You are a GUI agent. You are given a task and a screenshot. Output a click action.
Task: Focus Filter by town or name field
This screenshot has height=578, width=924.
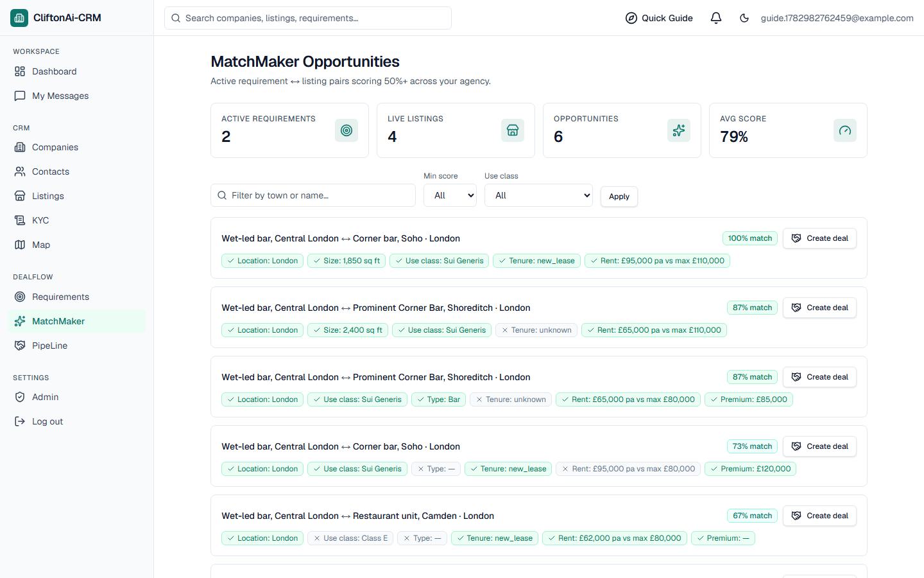click(313, 195)
